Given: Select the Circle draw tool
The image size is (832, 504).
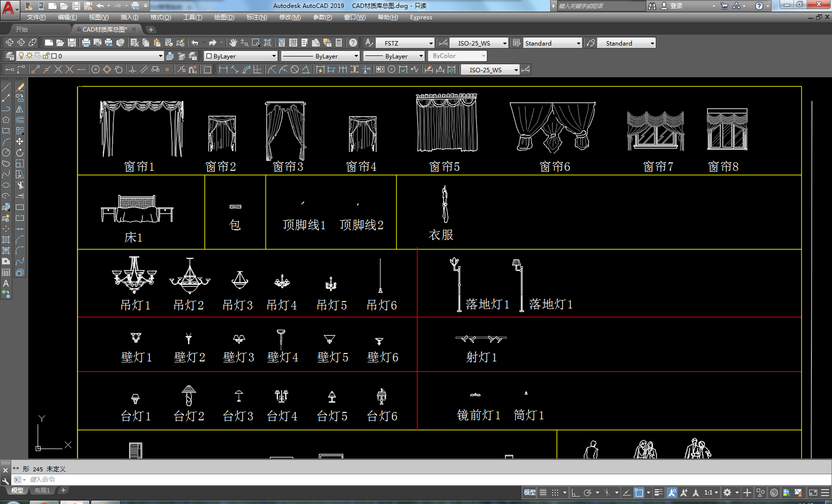Looking at the screenshot, I should pos(6,152).
